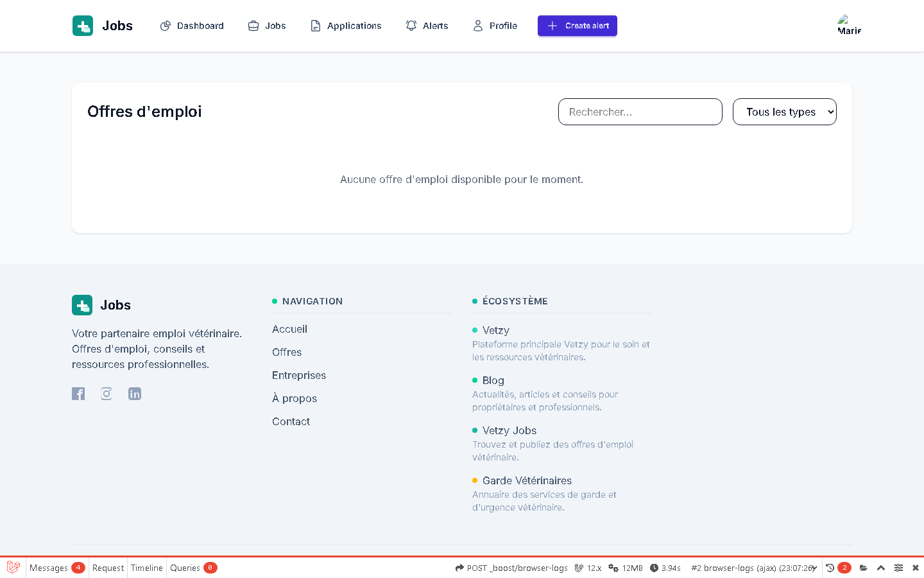Click the Messages count badge 4
This screenshot has width=924, height=578.
78,568
